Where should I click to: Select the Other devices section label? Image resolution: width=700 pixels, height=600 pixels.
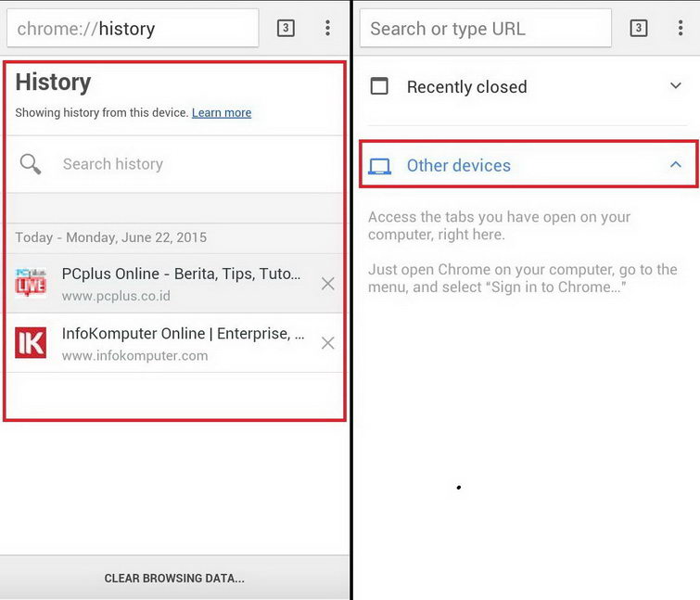pos(458,166)
